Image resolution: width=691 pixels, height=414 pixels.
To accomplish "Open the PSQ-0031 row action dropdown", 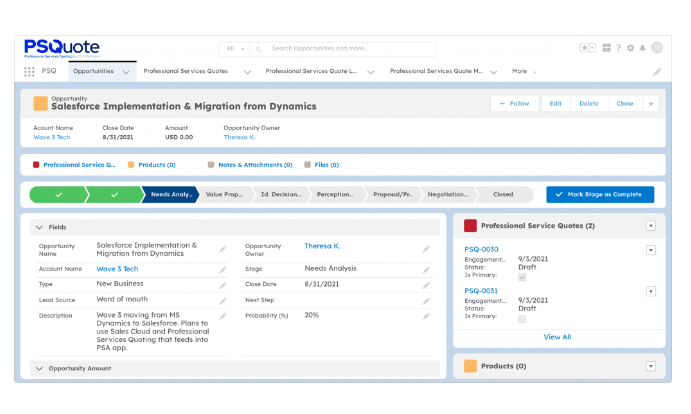I will click(651, 291).
